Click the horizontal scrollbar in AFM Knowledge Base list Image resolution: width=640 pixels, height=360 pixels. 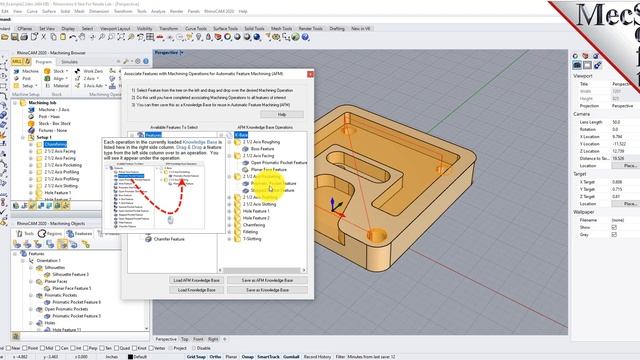(x=262, y=270)
